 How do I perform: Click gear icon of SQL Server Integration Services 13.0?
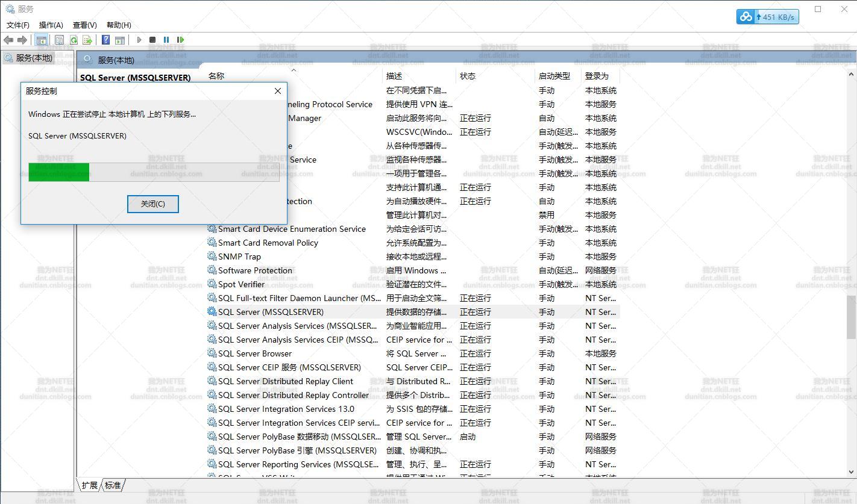[212, 409]
